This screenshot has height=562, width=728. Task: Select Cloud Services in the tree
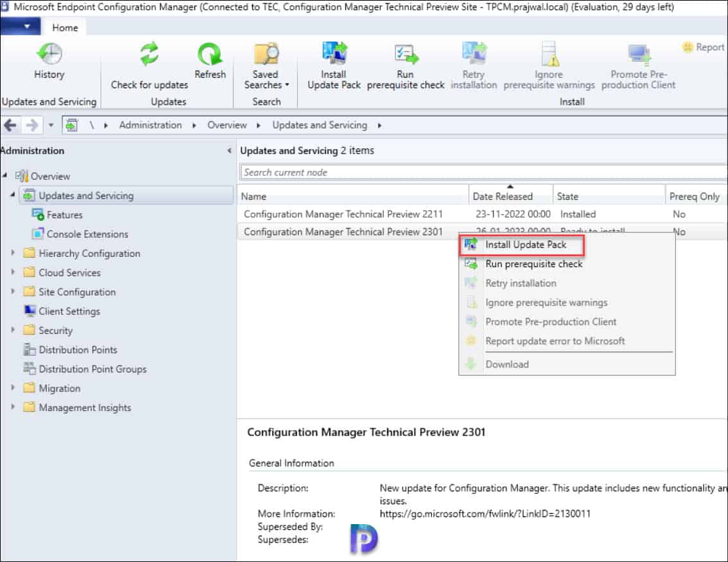(x=69, y=272)
